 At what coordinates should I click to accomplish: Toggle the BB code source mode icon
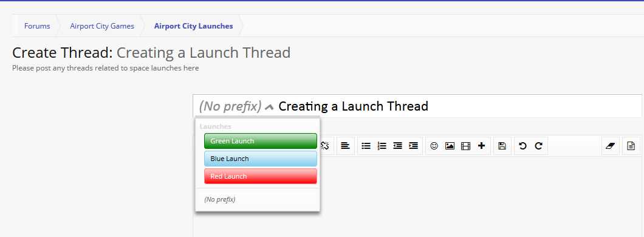coord(631,146)
